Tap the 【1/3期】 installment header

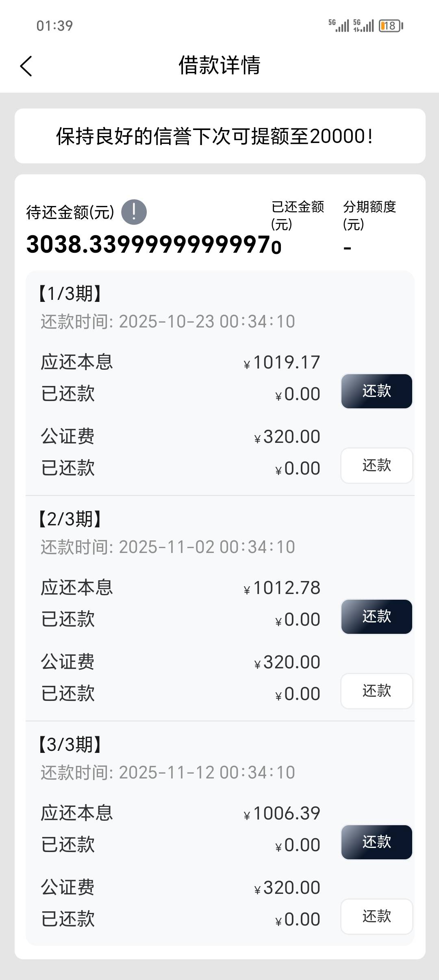click(x=70, y=293)
